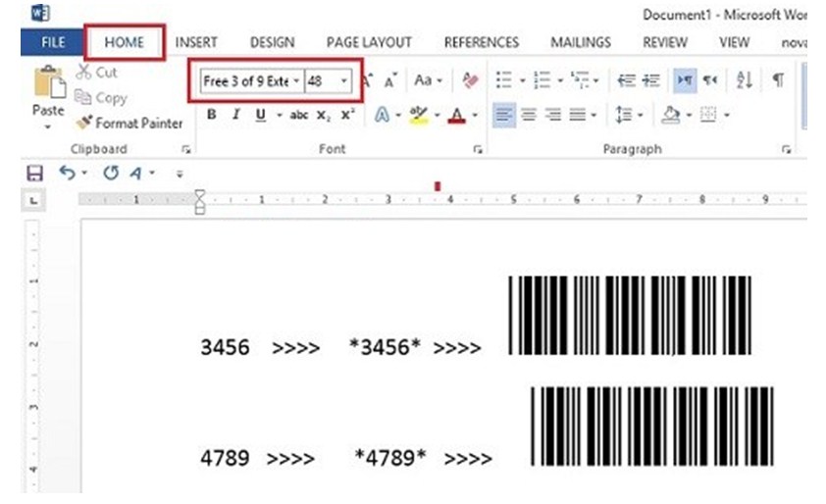
Task: Open the REFERENCES tab
Action: tap(482, 42)
